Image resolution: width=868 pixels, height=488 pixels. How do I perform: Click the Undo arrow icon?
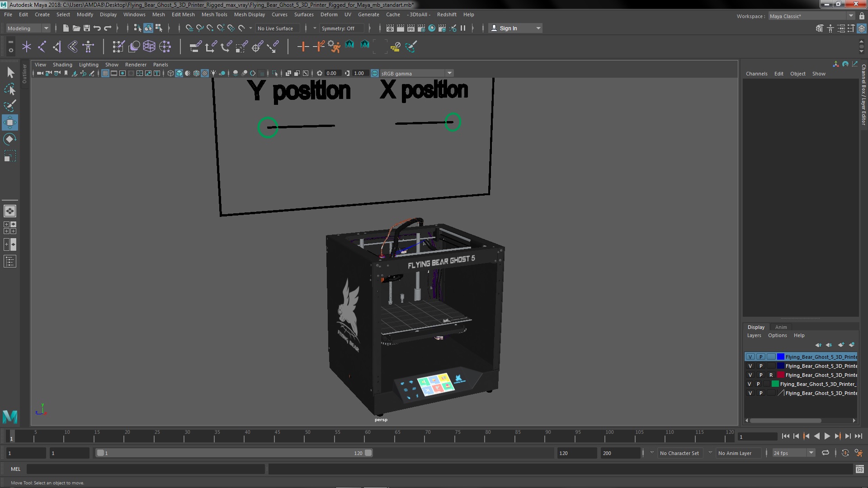pyautogui.click(x=97, y=28)
